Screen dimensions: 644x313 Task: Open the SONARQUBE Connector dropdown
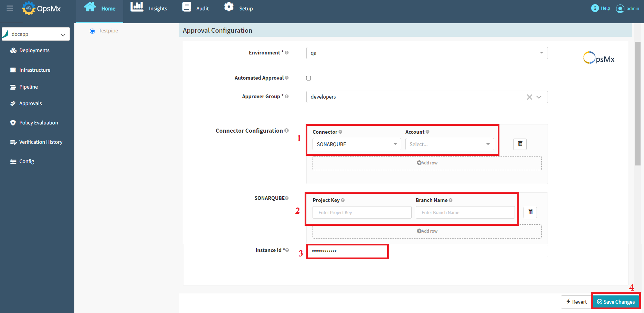[x=357, y=144]
